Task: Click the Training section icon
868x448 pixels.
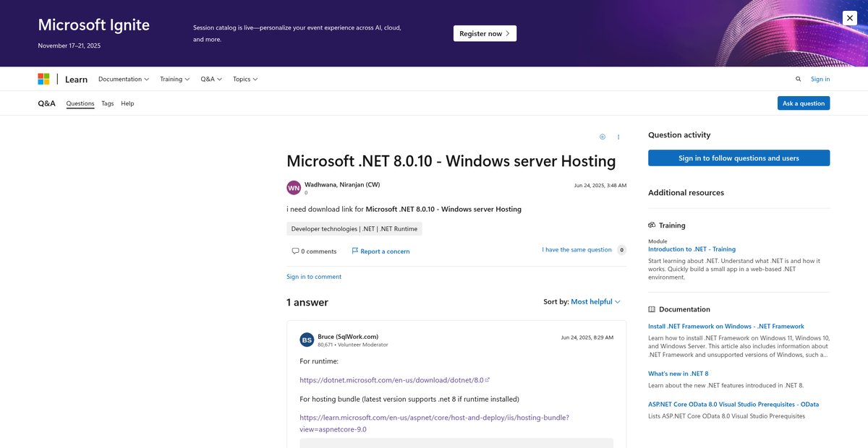Action: pos(652,225)
